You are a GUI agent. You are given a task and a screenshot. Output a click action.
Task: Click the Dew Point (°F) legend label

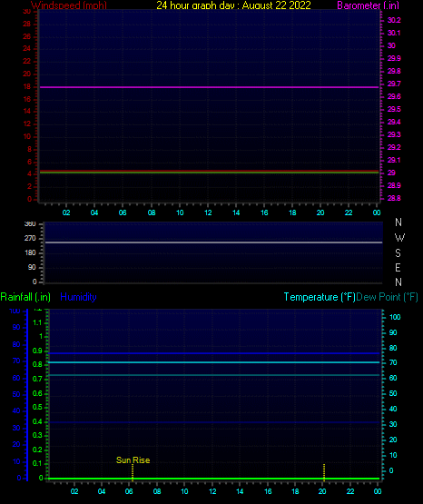(x=387, y=297)
